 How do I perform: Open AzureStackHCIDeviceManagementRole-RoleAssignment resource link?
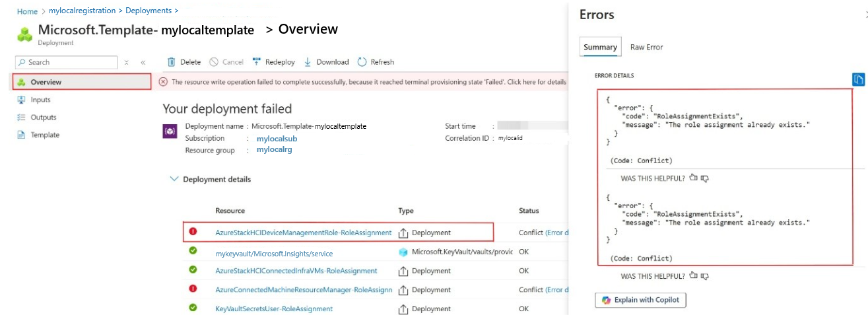[x=303, y=233]
